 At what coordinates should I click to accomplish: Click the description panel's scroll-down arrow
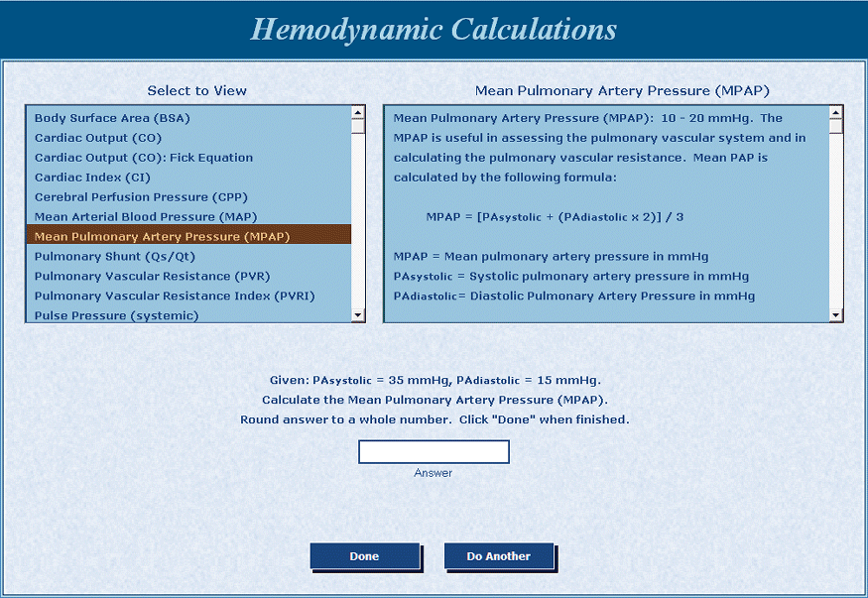click(836, 314)
